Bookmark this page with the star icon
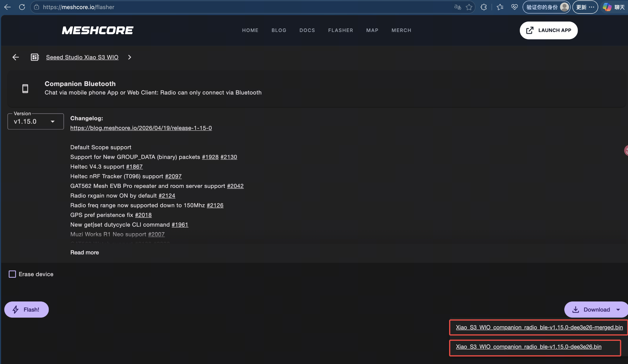Screen dimensions: 628x364 [469, 7]
